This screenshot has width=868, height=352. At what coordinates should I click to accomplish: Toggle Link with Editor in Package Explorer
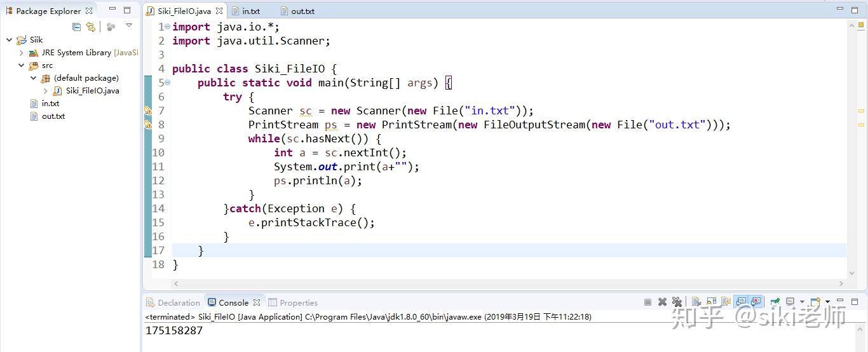coord(91,27)
